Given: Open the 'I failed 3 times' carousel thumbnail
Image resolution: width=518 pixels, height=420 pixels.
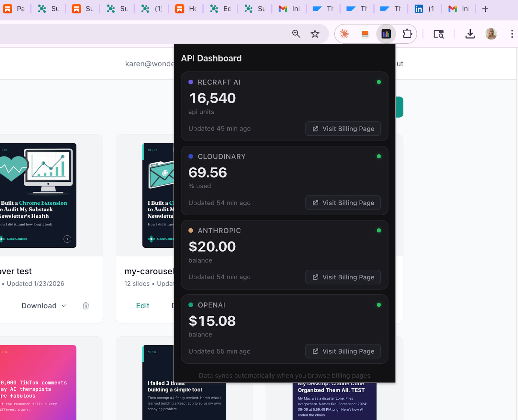Looking at the screenshot, I should [184, 401].
